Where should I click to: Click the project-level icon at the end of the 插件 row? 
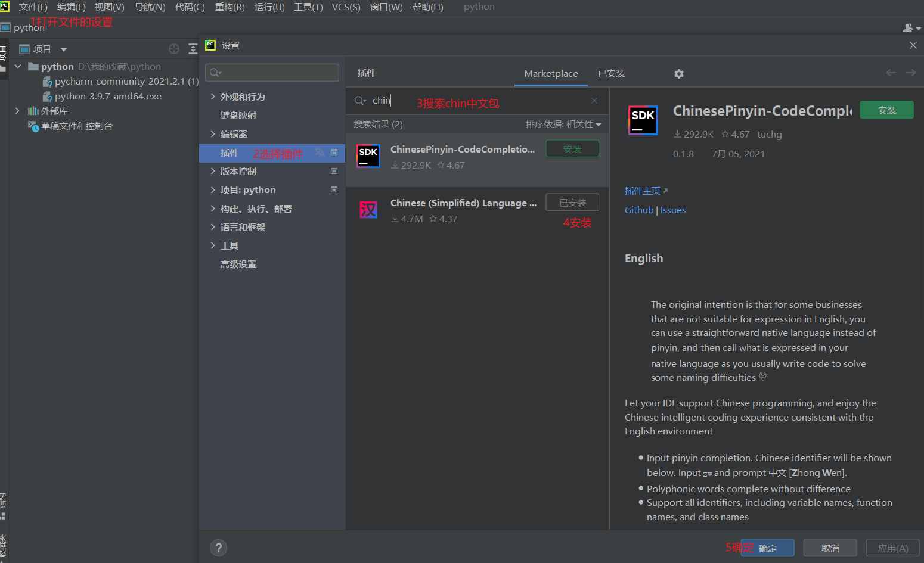click(x=334, y=153)
